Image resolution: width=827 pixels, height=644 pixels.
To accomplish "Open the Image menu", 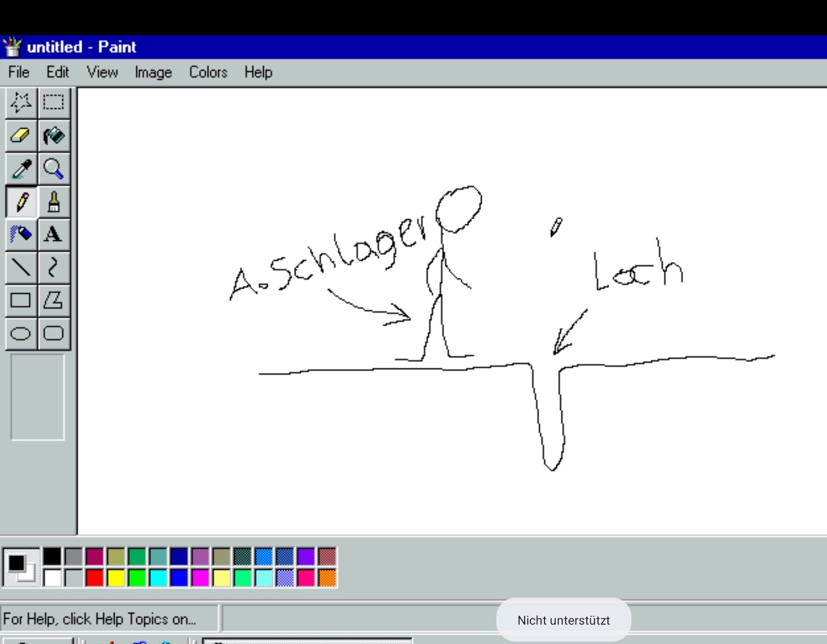I will (x=153, y=72).
